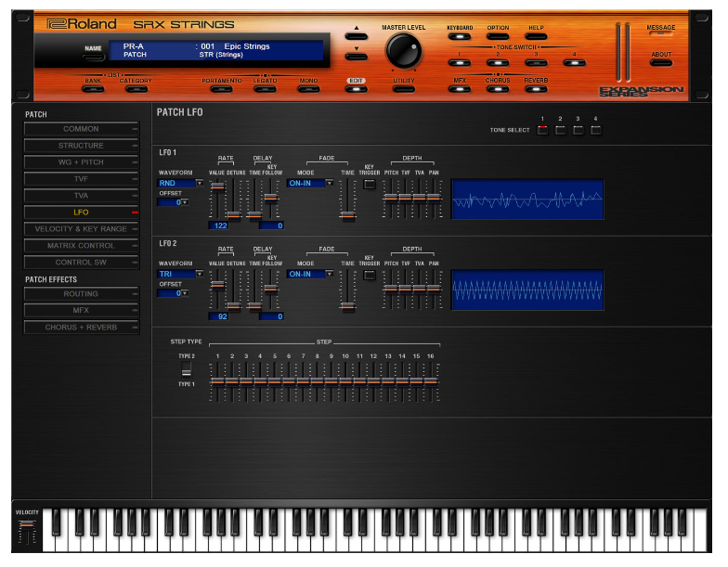Adjust LFO 2 pitch depth slider
The image size is (728, 567).
391,289
